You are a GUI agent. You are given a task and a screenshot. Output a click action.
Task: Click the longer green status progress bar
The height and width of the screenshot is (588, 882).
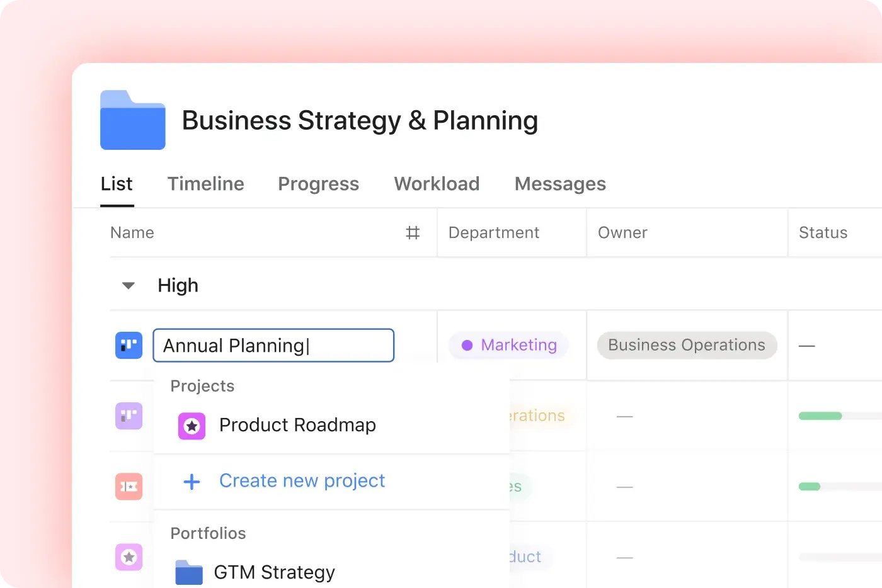coord(820,416)
